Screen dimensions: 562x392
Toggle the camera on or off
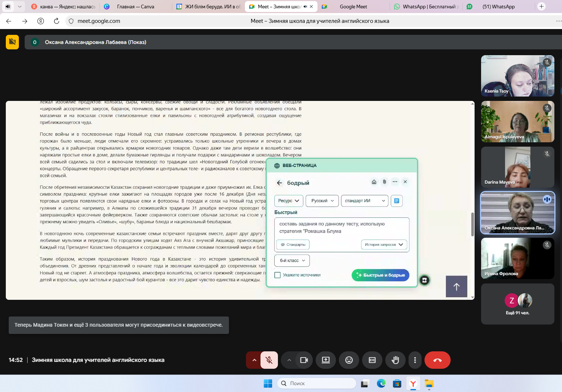tap(304, 360)
